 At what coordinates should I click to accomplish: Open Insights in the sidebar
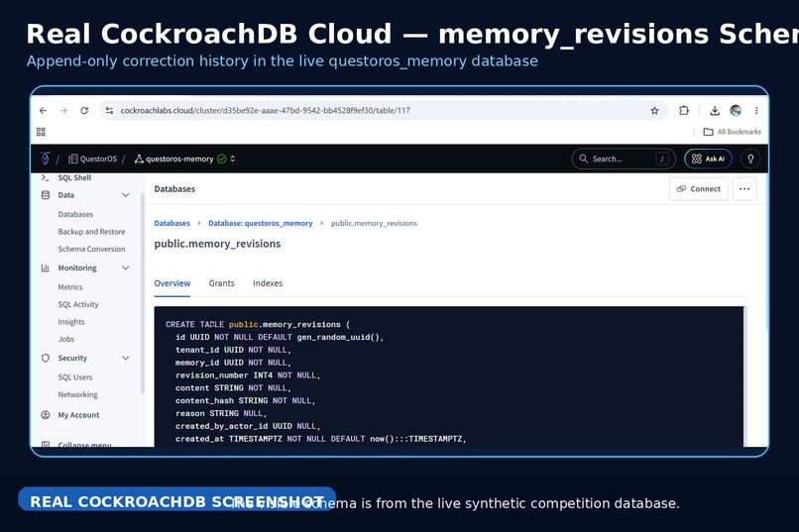pyautogui.click(x=71, y=322)
